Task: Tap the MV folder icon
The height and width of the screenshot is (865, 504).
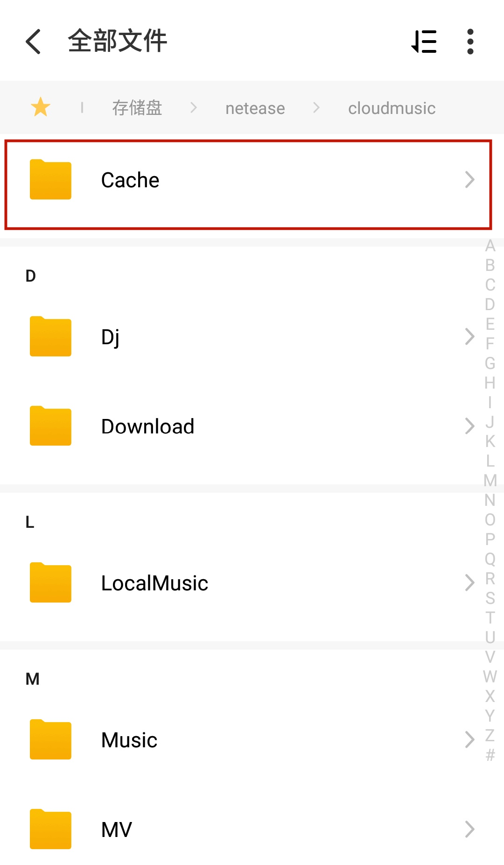Action: pos(50,830)
